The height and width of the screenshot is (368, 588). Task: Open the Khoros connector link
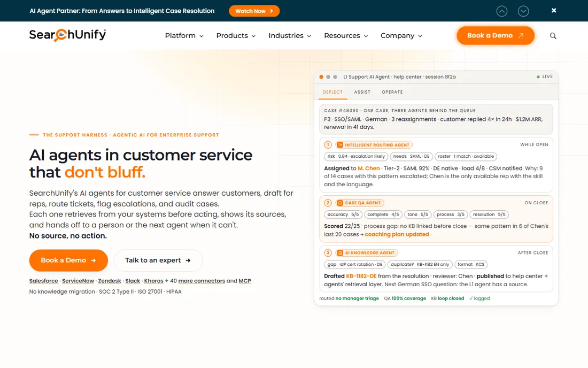pyautogui.click(x=154, y=281)
